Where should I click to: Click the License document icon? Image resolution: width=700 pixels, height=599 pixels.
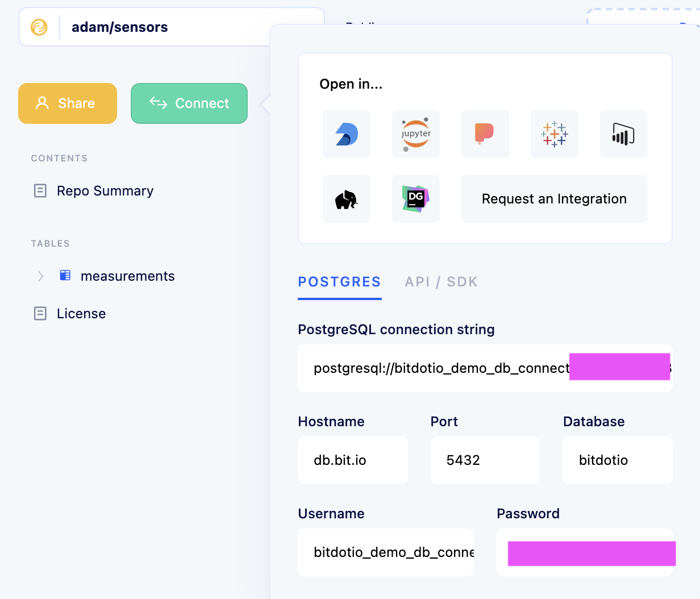[40, 313]
